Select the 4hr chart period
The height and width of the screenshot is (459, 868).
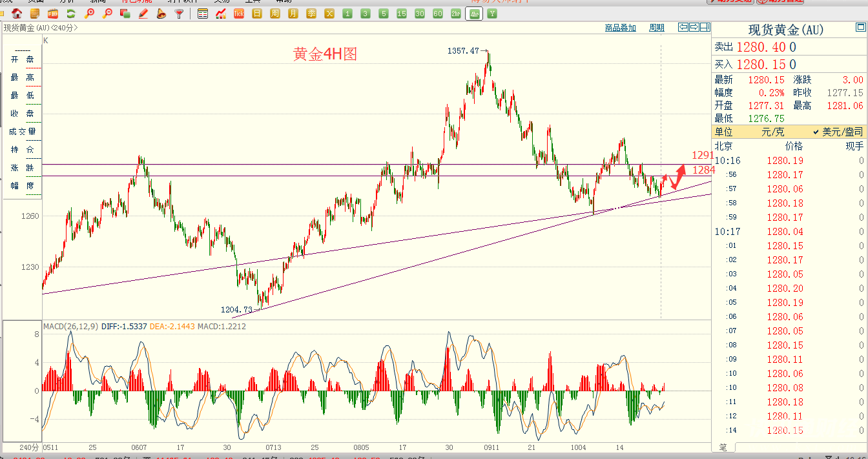(475, 14)
